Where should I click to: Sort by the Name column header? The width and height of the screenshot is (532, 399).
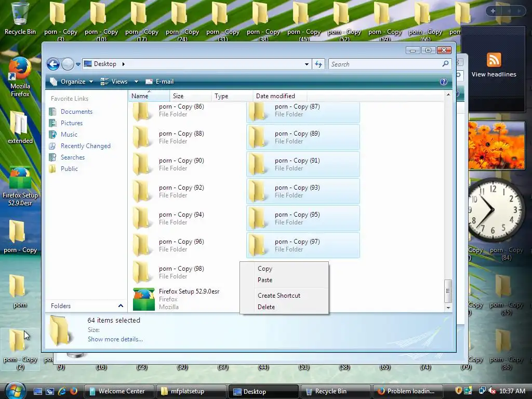(149, 96)
